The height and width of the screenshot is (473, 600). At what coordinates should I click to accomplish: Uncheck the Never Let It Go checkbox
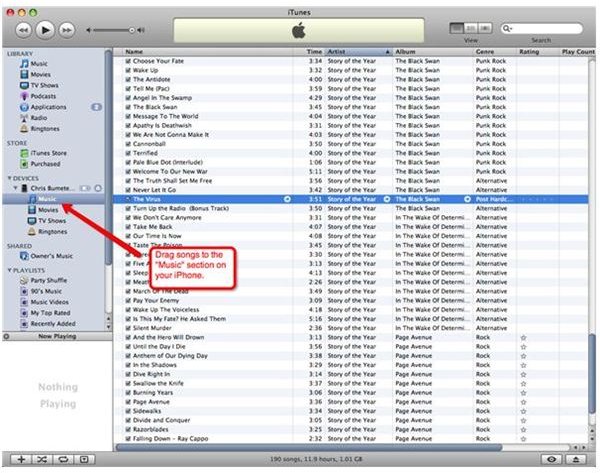pyautogui.click(x=128, y=190)
